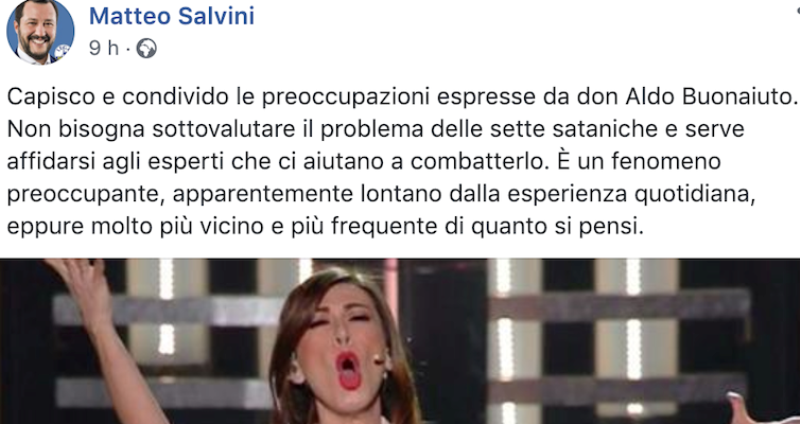Open the post options dots at top-right
The width and height of the screenshot is (800, 424).
[x=796, y=10]
